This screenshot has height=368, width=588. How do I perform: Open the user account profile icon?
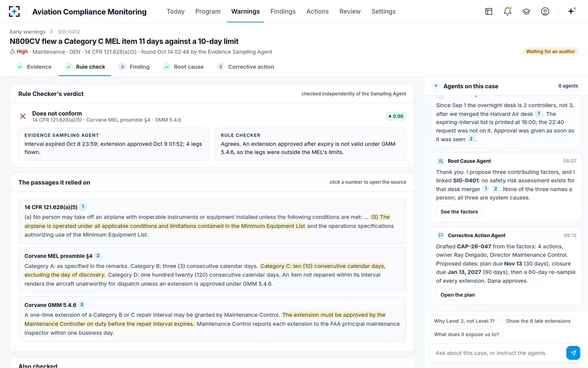click(545, 11)
